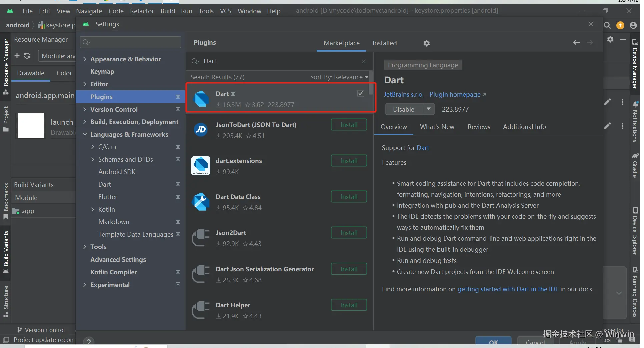644x348 pixels.
Task: Open the Notifications tool window
Action: point(635,122)
